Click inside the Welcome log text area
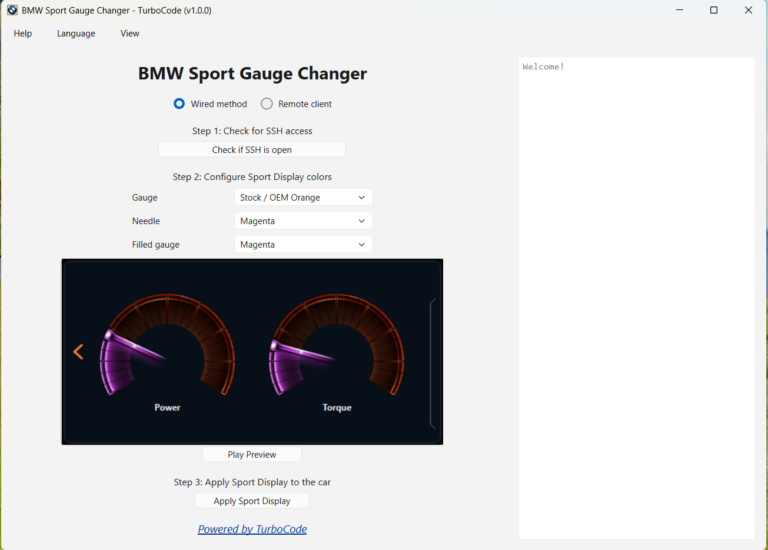The image size is (768, 550). (636, 298)
